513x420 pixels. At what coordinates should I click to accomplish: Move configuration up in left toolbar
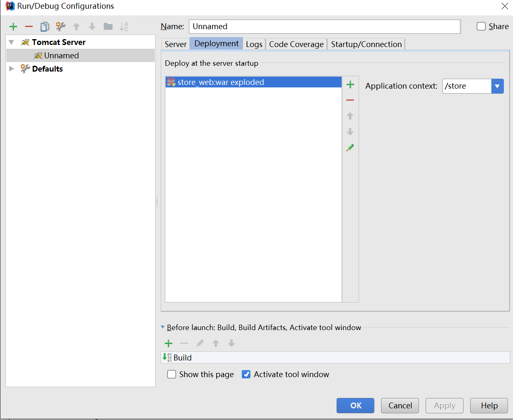coord(76,27)
